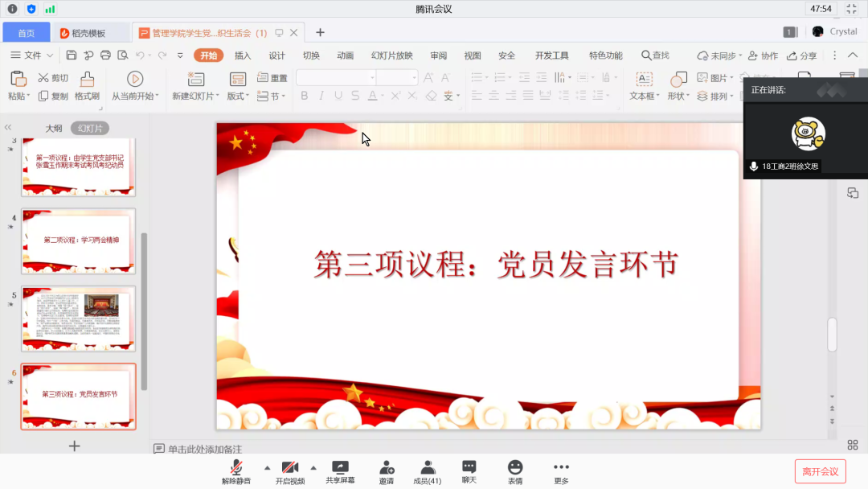Open the Invite (邀请) participants icon
This screenshot has height=489, width=868.
click(387, 467)
